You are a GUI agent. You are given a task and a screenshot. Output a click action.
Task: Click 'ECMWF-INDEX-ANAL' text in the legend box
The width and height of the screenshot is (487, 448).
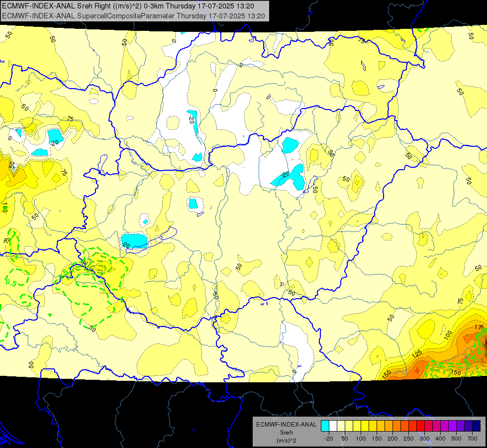(x=287, y=425)
